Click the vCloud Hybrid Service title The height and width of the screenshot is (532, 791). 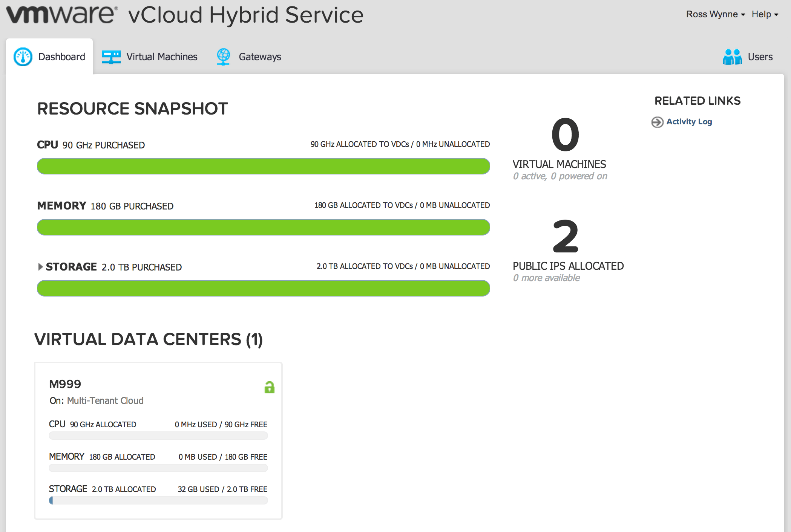246,15
